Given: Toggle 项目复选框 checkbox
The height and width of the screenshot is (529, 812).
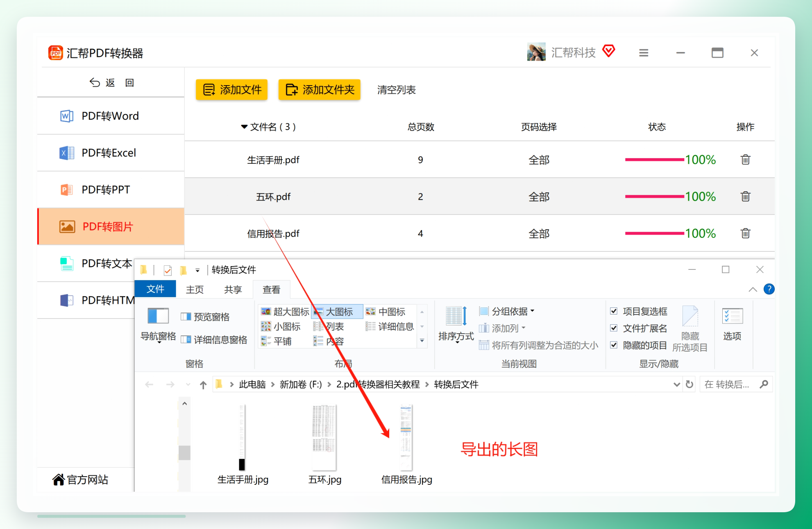Looking at the screenshot, I should point(614,311).
